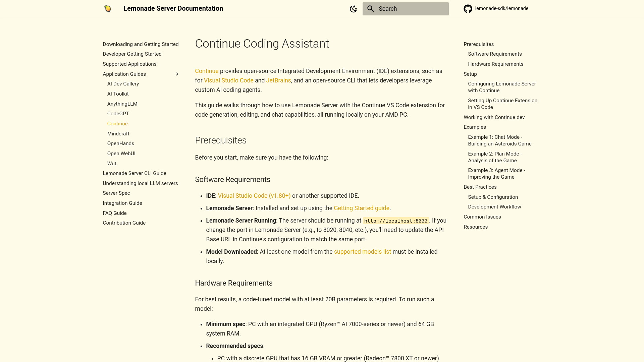Open the Getting Started guide link
The image size is (644, 362).
tap(361, 208)
